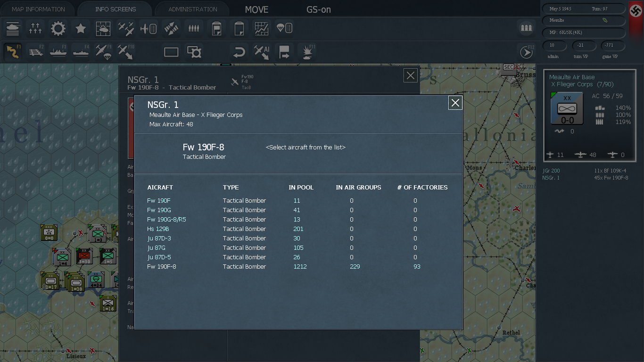Activate the F11 explosion attack icon
Screen dimensions: 644x362
pos(307,52)
